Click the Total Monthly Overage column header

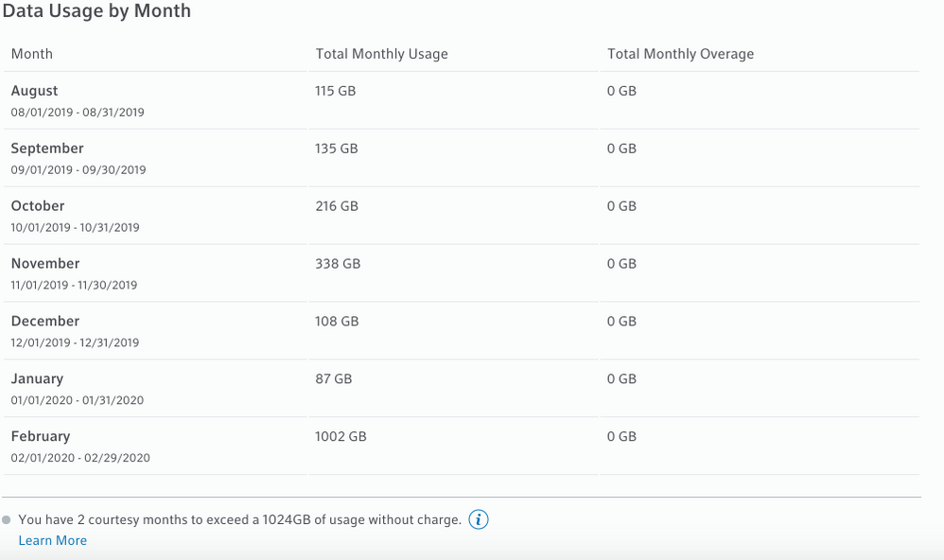680,54
